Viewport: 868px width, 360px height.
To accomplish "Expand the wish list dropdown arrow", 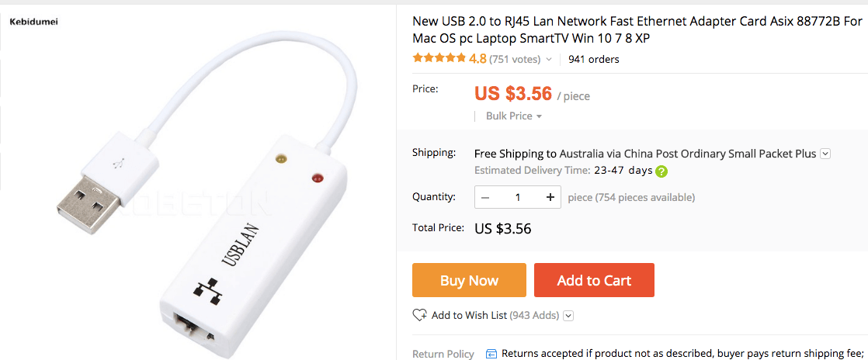I will tap(568, 316).
